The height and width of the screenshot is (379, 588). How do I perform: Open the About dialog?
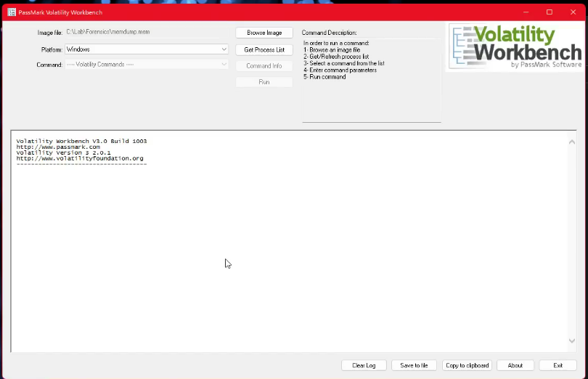coord(515,365)
